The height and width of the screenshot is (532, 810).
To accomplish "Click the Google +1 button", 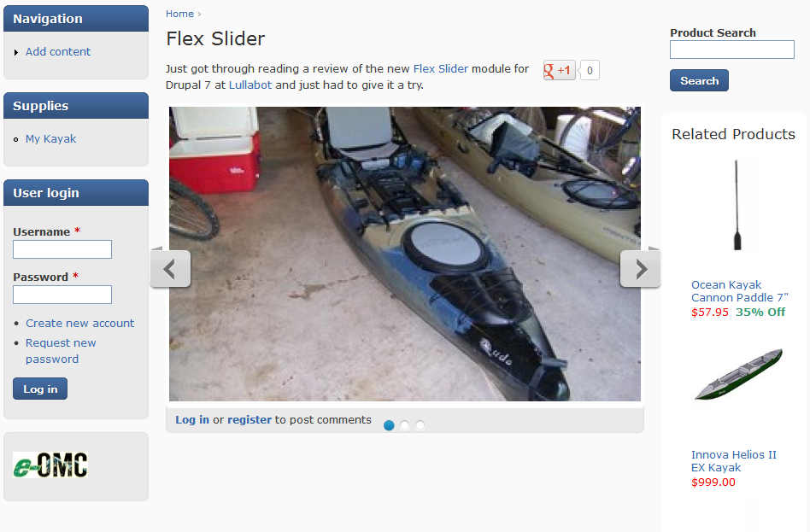I will tap(559, 70).
